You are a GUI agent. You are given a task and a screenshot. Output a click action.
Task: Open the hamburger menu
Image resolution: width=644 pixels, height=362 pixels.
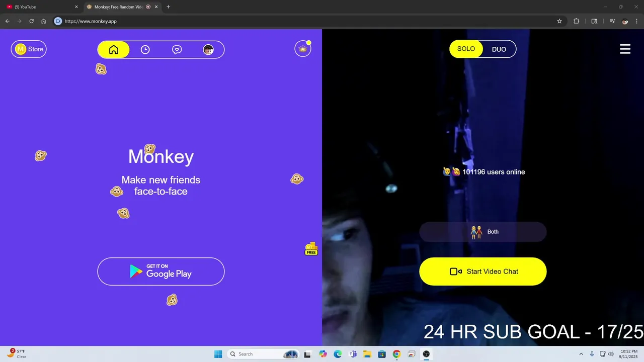[625, 49]
